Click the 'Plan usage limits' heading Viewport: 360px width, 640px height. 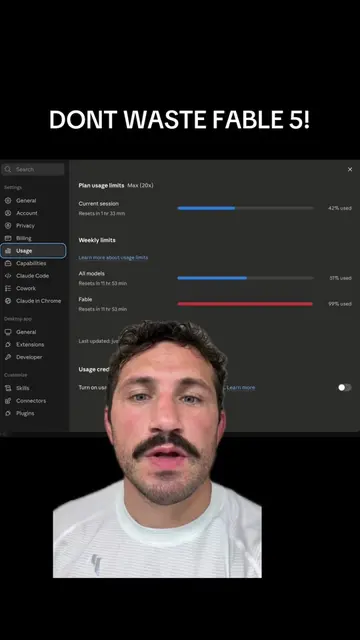tap(101, 185)
